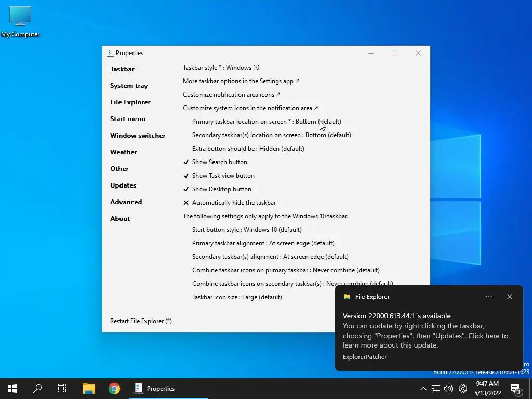
Task: Open Google Chrome from the taskbar
Action: coord(114,389)
